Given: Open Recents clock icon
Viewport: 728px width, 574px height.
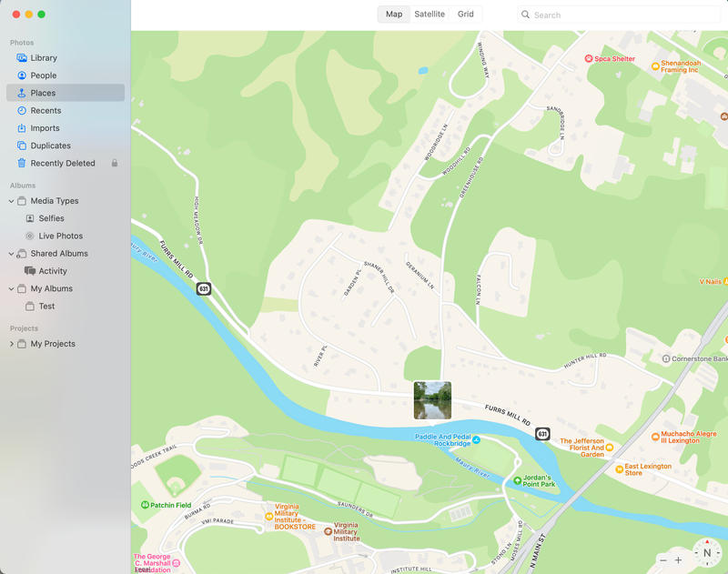Looking at the screenshot, I should pos(21,110).
